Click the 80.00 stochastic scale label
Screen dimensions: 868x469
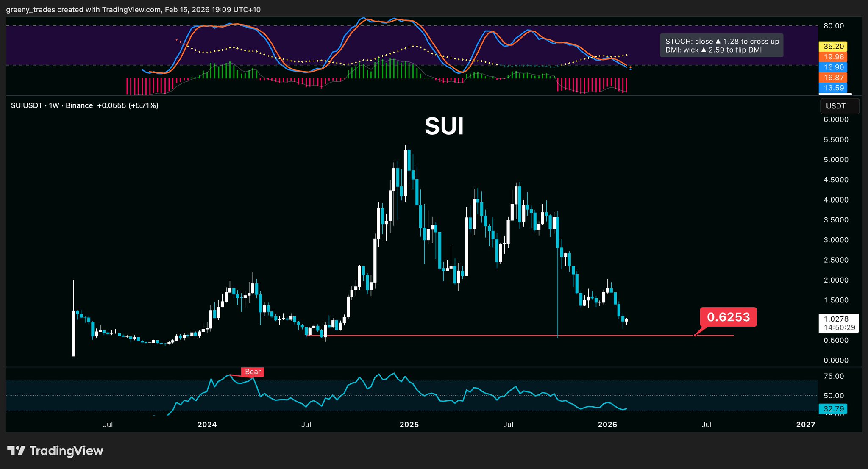pos(834,26)
